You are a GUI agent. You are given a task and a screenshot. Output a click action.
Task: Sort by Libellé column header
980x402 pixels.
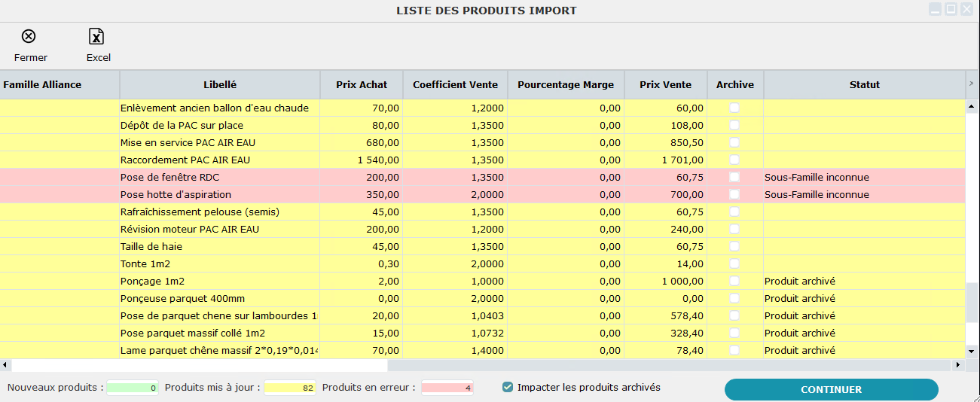(x=220, y=85)
